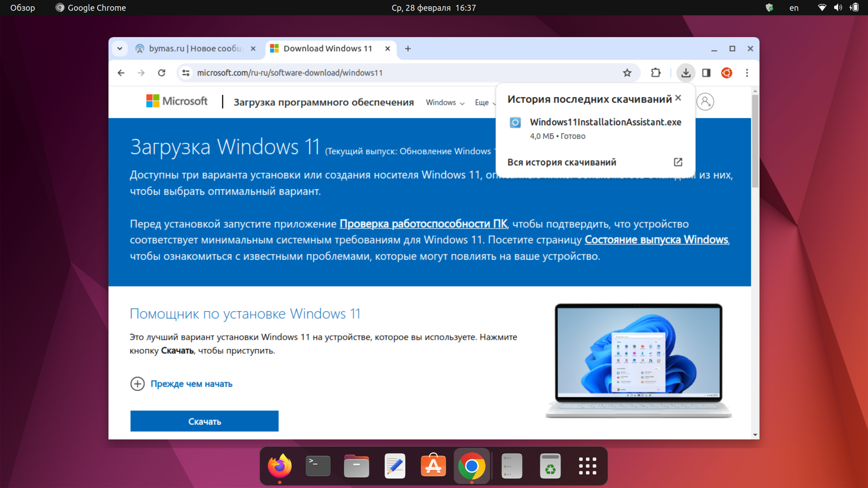Expand the Windows navigation dropdown
The width and height of the screenshot is (868, 488).
pyautogui.click(x=445, y=103)
